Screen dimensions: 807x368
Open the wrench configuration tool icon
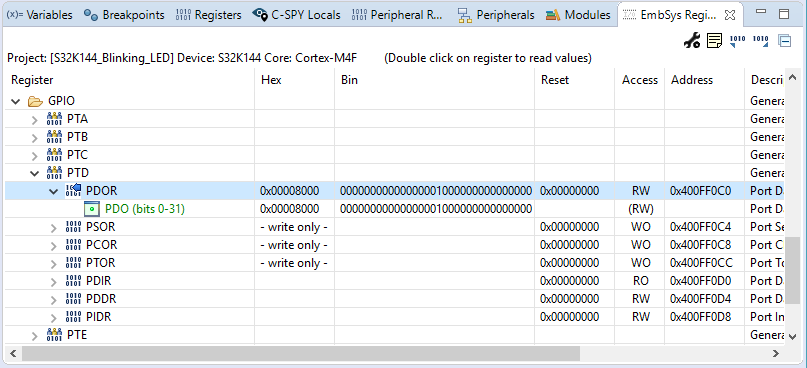coord(692,41)
